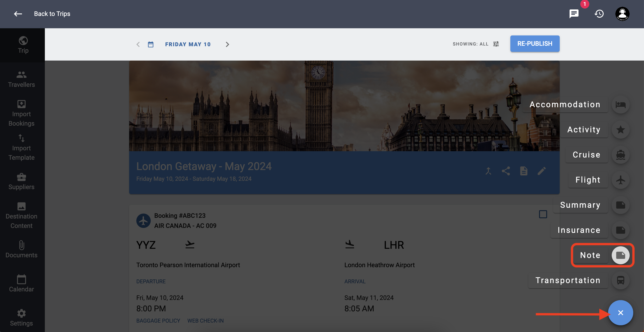Close the add-item menu with X button
This screenshot has width=644, height=332.
tap(620, 313)
